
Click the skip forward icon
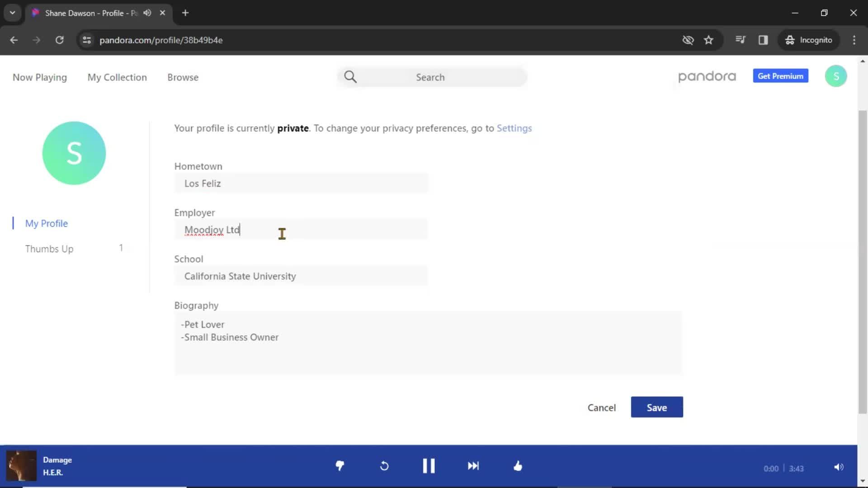pyautogui.click(x=473, y=466)
